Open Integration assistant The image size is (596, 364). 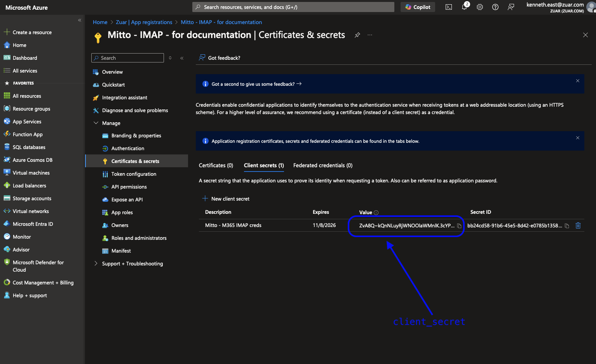point(125,97)
